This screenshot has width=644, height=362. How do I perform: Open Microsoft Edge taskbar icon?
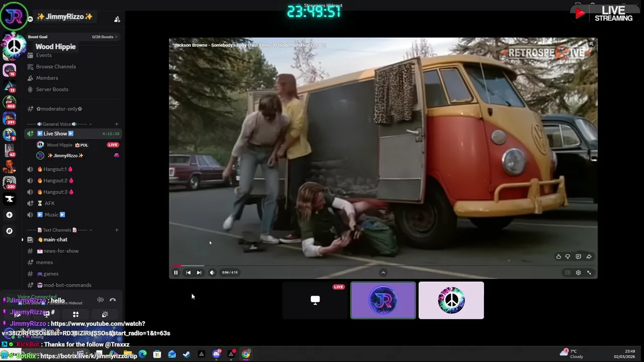[142, 354]
